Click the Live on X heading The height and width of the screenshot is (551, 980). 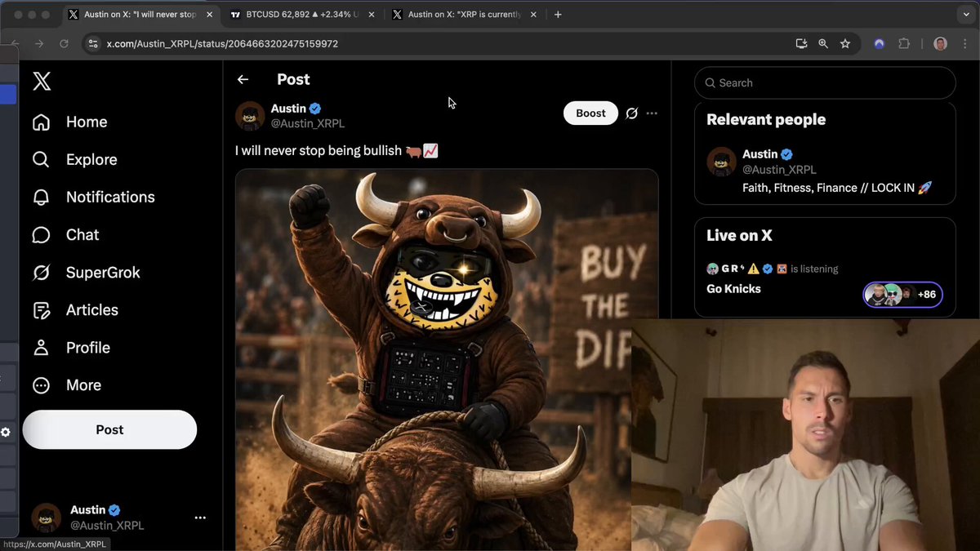[739, 235]
